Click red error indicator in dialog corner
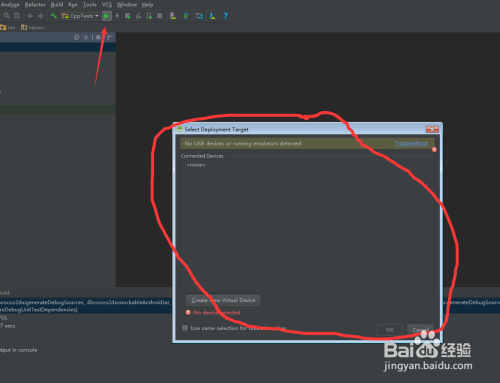This screenshot has height=383, width=500. click(434, 150)
